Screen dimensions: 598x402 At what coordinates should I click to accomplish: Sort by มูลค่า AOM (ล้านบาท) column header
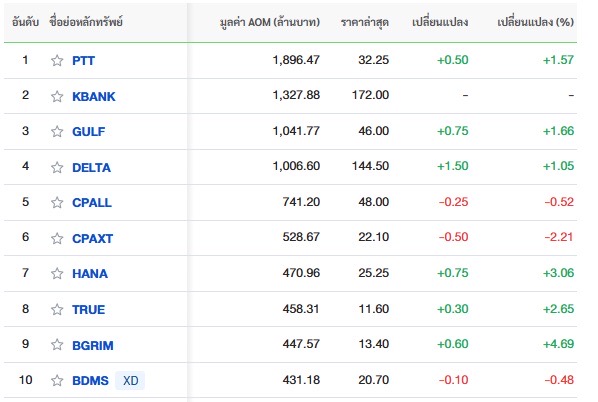click(270, 22)
